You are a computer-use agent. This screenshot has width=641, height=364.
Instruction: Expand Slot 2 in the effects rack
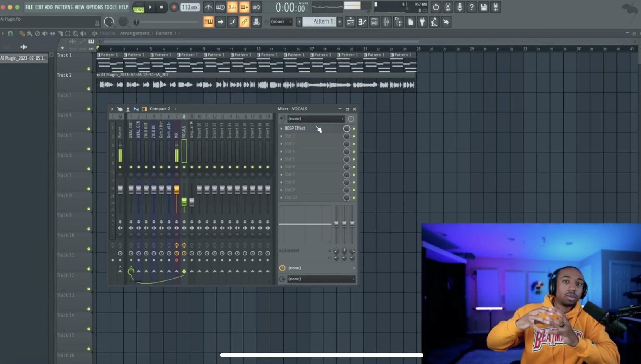(282, 136)
